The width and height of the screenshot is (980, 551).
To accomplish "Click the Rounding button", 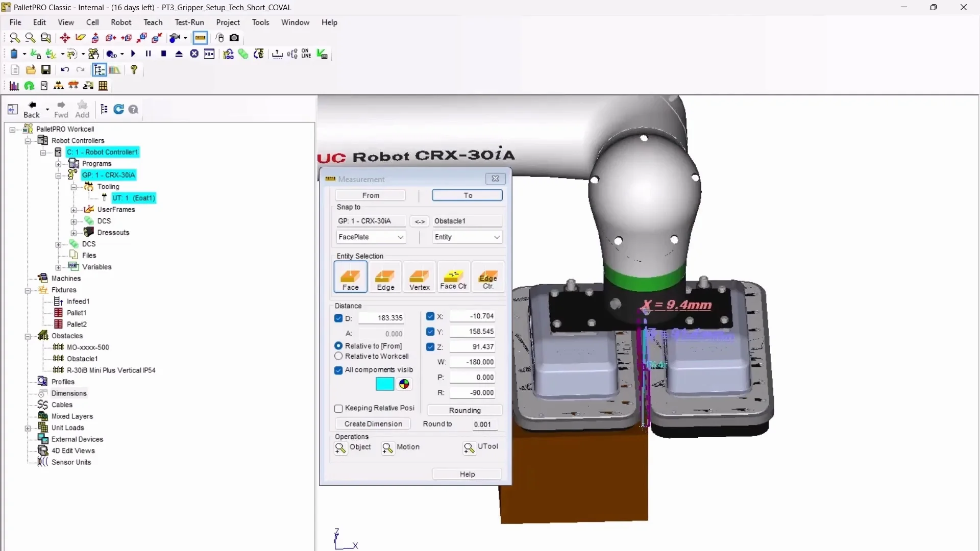I will tap(464, 410).
